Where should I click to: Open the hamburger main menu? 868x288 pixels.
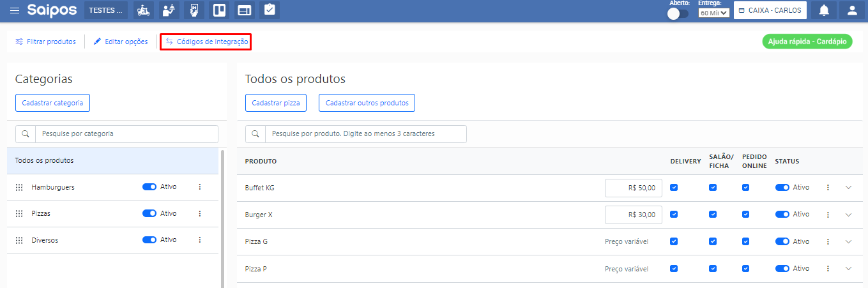point(15,11)
